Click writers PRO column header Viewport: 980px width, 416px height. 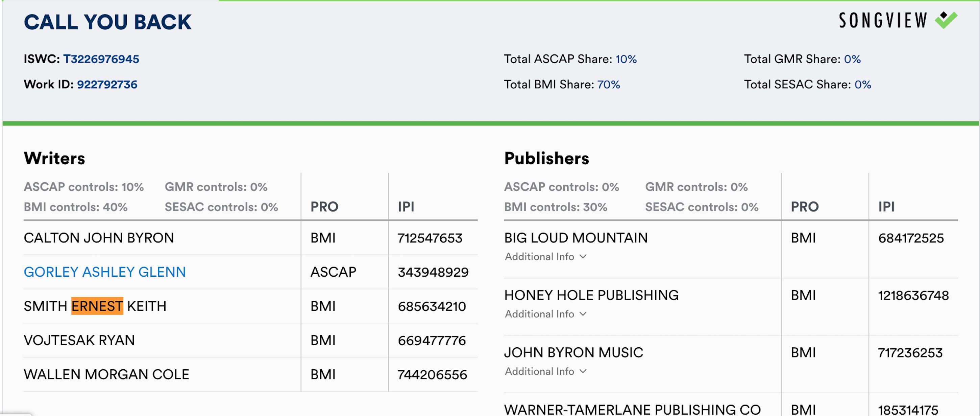tap(324, 207)
